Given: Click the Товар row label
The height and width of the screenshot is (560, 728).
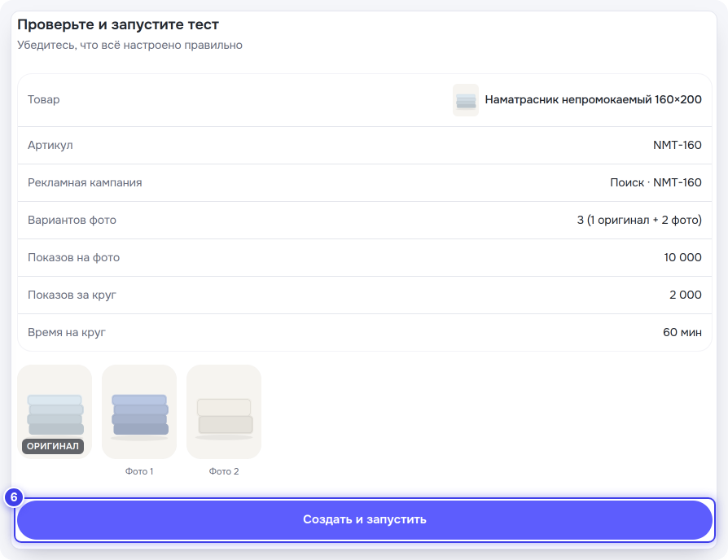Looking at the screenshot, I should (x=44, y=100).
